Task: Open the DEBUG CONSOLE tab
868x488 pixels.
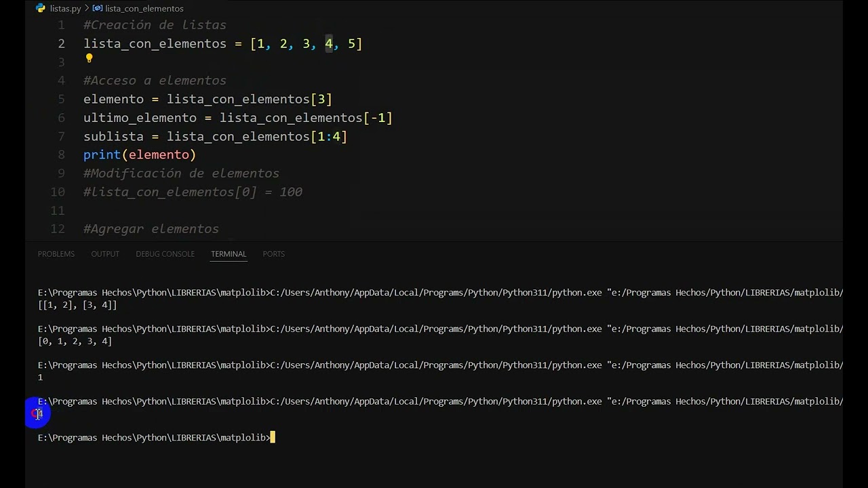Action: 165,253
